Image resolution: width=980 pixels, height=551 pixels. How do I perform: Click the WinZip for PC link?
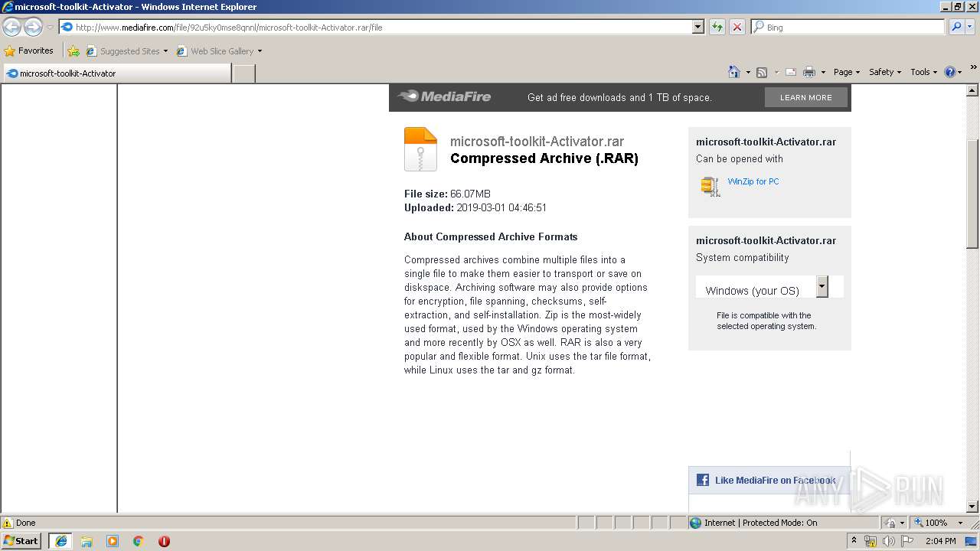753,181
